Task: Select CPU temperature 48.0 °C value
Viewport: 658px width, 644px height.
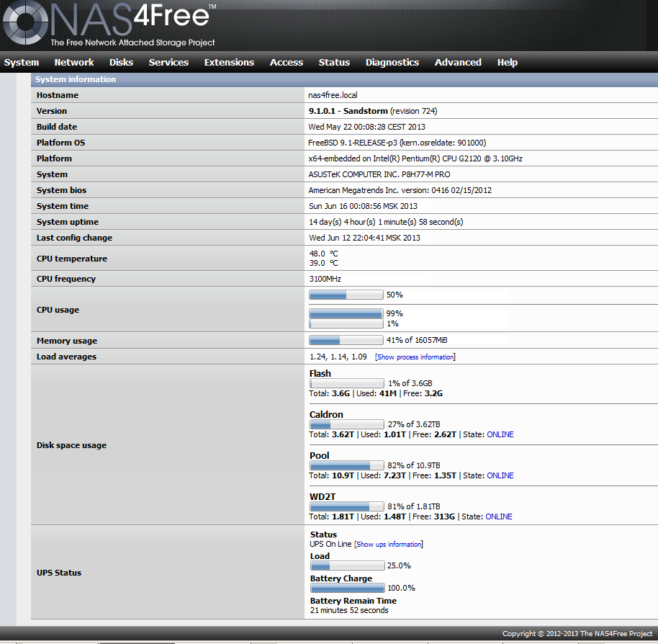Action: [323, 254]
